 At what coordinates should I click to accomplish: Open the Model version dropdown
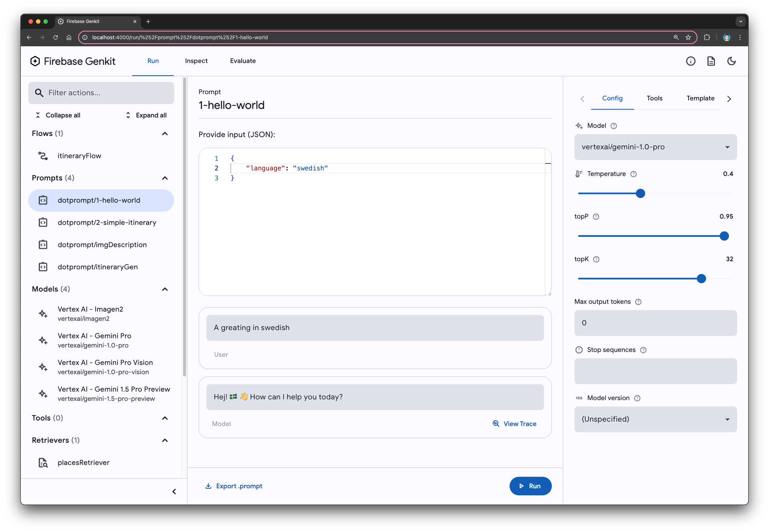click(655, 419)
